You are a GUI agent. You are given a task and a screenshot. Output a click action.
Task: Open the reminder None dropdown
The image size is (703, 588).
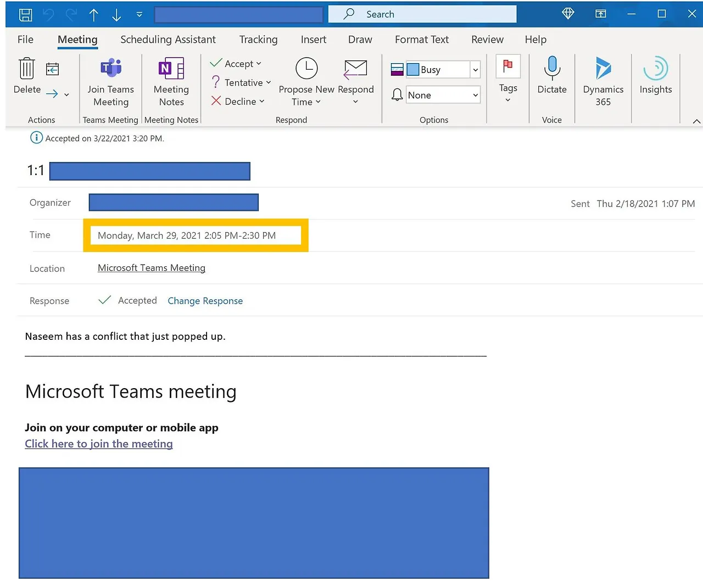(x=475, y=94)
